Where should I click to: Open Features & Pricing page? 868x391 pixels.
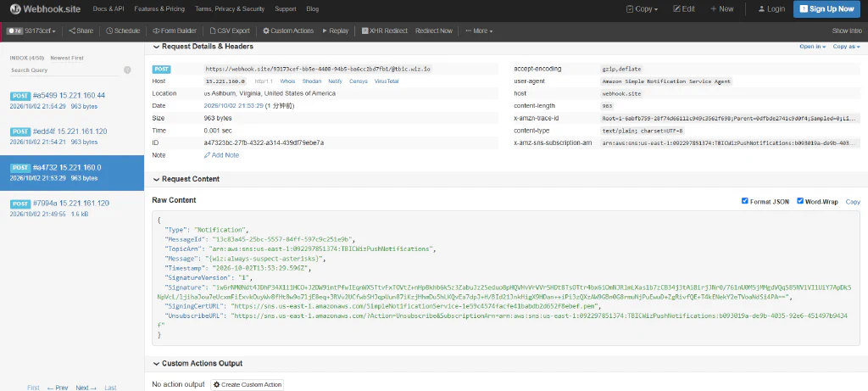tap(159, 8)
